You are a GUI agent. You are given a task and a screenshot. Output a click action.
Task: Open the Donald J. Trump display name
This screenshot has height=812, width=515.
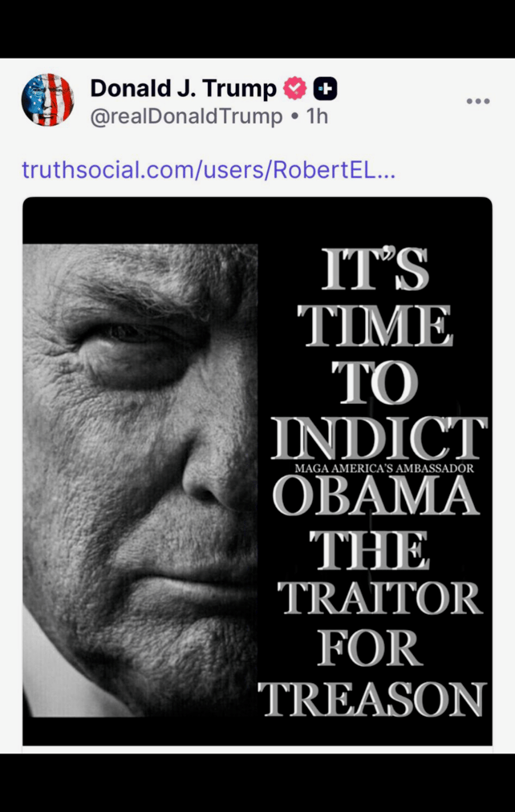[x=184, y=88]
